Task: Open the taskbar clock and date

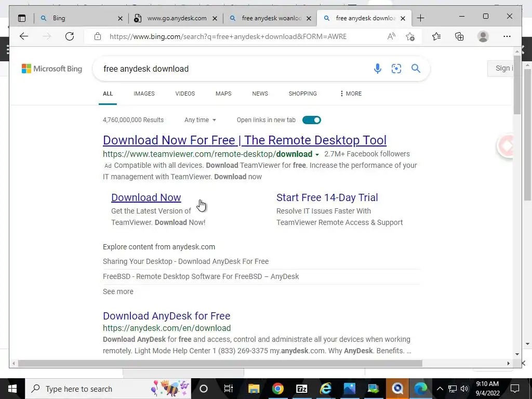Action: pyautogui.click(x=487, y=389)
